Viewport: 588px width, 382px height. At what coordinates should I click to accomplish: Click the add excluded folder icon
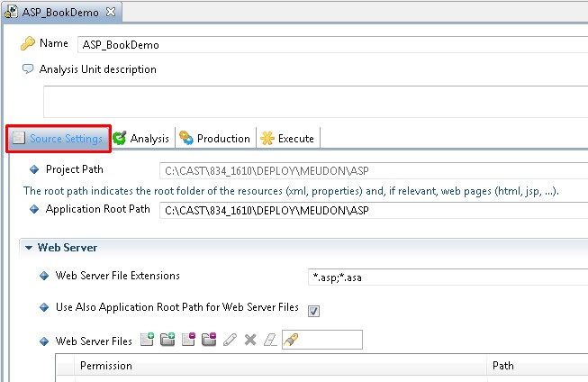(209, 340)
